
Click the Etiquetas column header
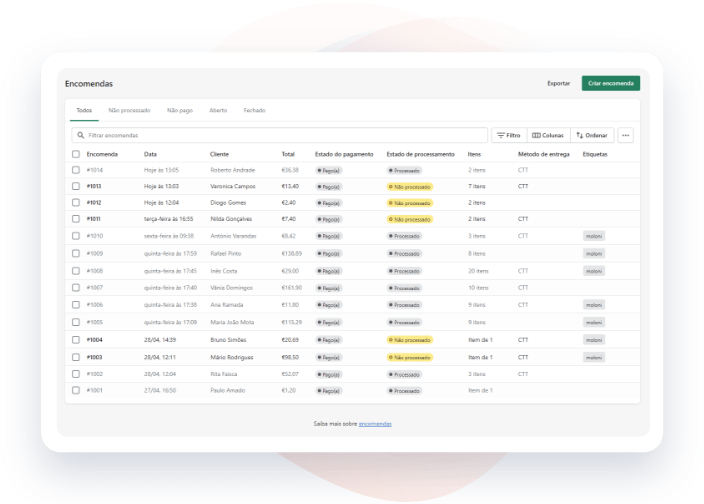(x=595, y=154)
